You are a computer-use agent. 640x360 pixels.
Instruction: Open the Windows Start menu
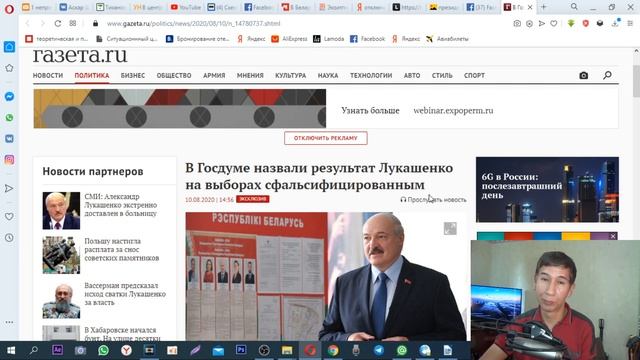pyautogui.click(x=11, y=350)
